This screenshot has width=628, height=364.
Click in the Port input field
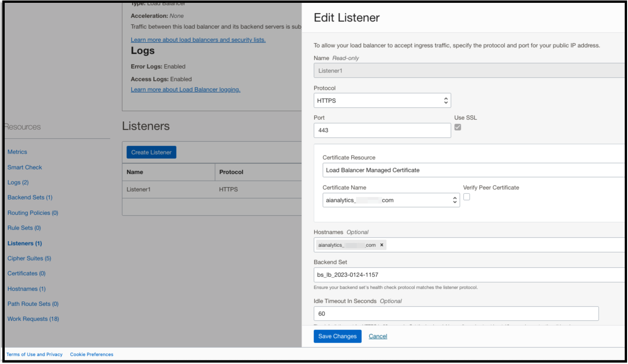click(382, 130)
